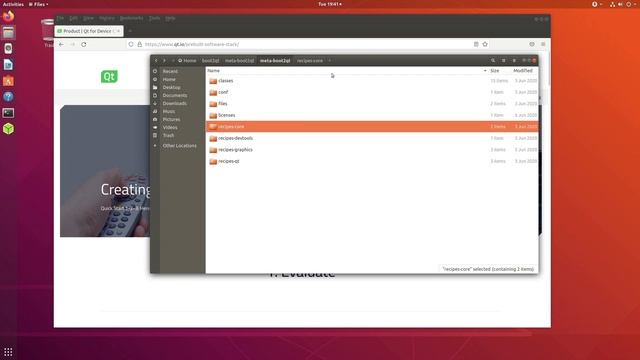
Task: Show the applications grid
Action: [x=8, y=352]
